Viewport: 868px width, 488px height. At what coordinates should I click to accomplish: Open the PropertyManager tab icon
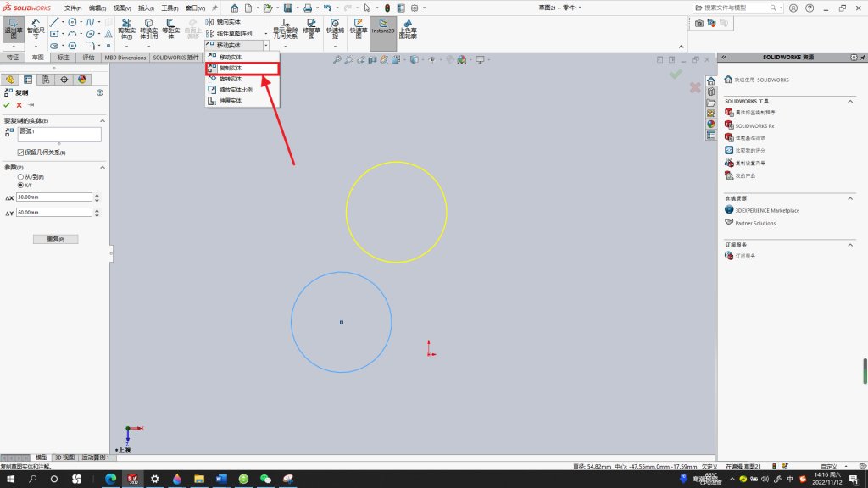tap(28, 80)
